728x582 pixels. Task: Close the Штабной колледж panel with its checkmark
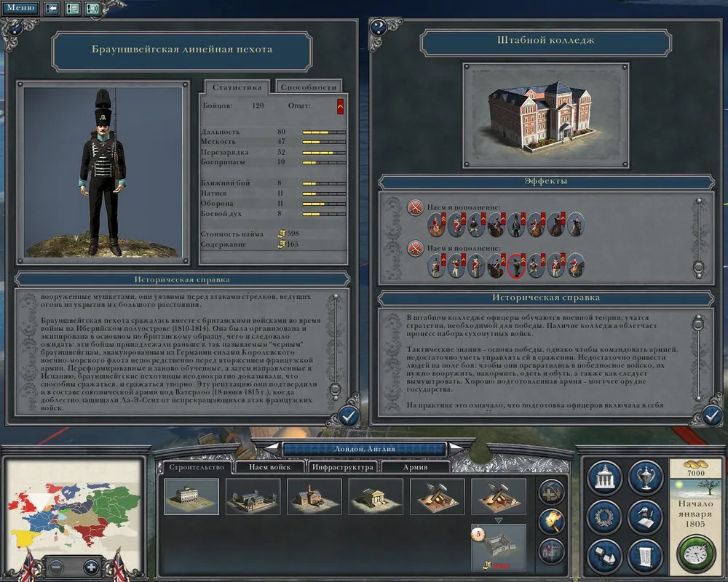(x=711, y=415)
